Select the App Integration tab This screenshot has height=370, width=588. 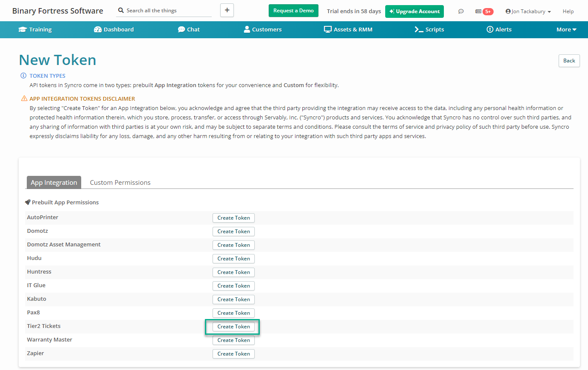pos(54,183)
